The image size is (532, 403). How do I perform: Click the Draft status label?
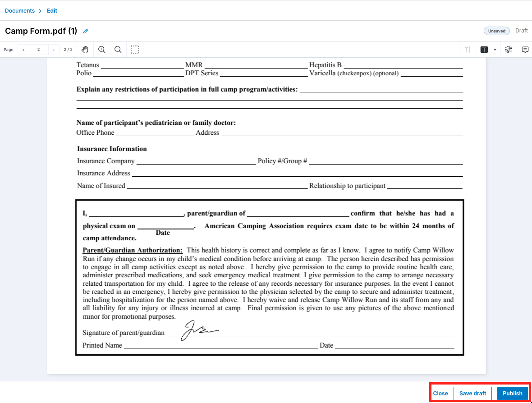pyautogui.click(x=521, y=31)
